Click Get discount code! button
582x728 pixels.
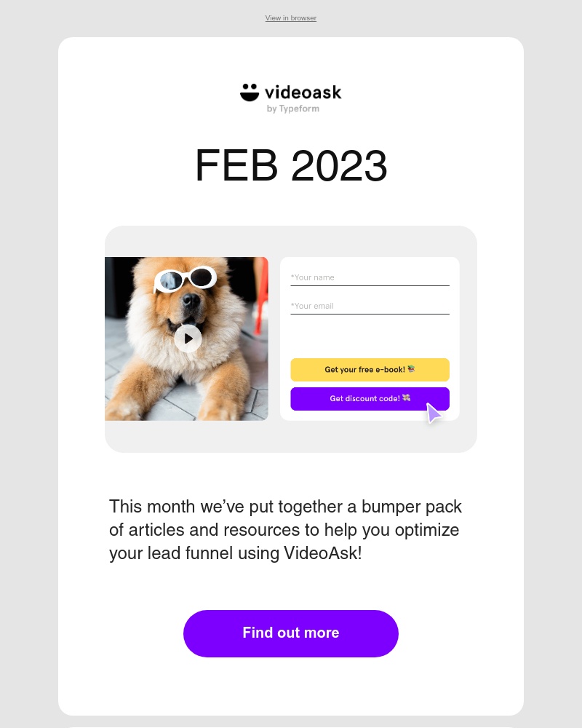pyautogui.click(x=370, y=398)
